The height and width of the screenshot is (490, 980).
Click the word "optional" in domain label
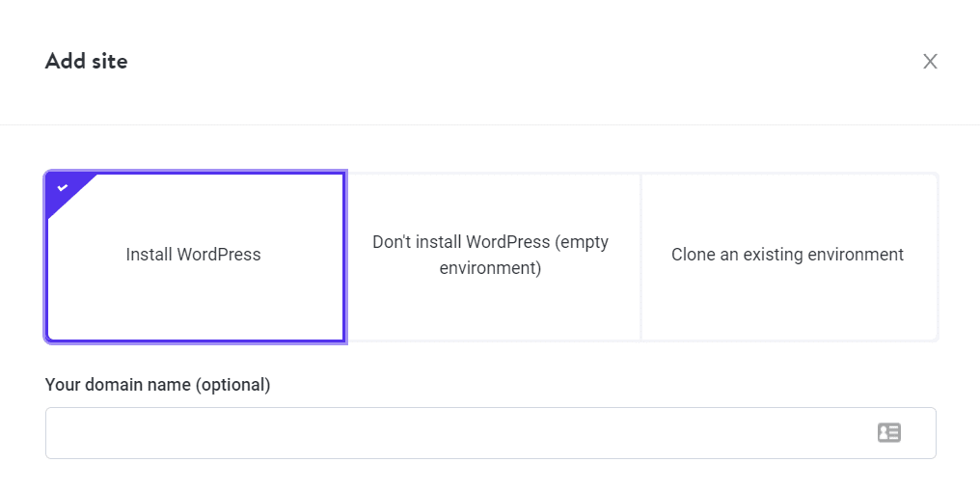click(x=231, y=385)
